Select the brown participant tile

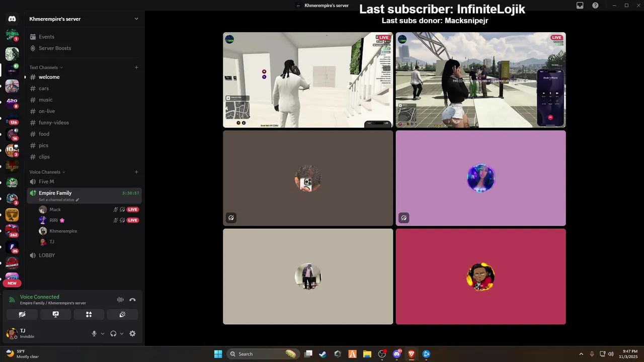308,178
